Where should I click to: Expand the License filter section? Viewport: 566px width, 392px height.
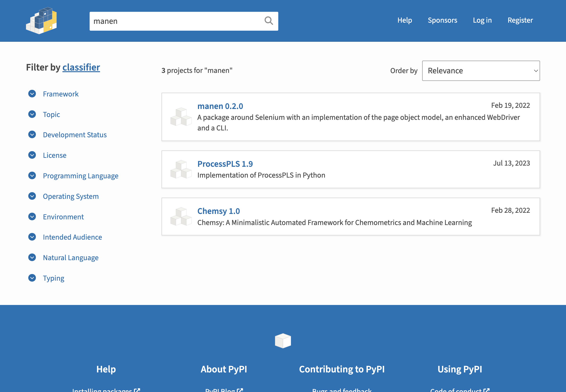[54, 155]
